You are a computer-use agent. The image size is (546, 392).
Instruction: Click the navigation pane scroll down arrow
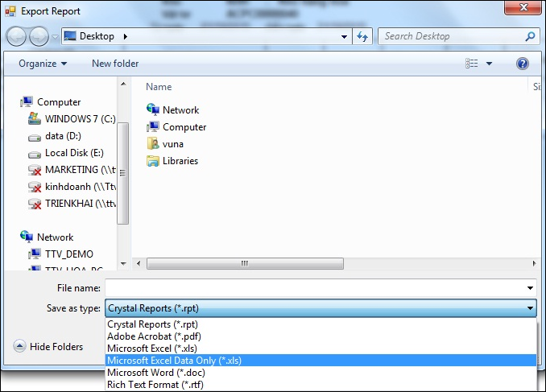pos(123,264)
